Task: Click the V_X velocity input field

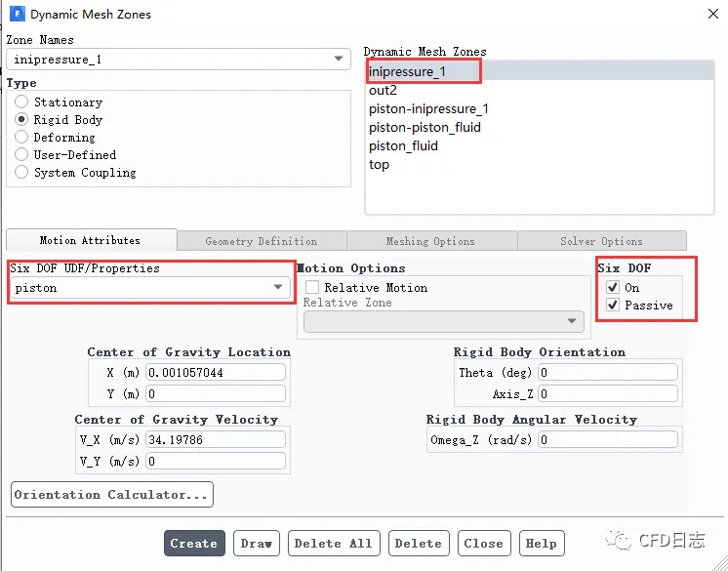Action: pyautogui.click(x=216, y=440)
